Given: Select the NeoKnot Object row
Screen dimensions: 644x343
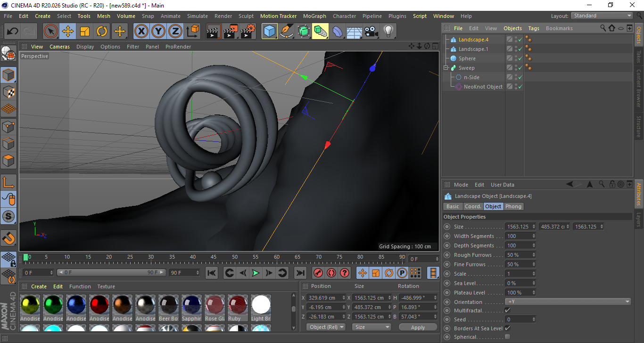Looking at the screenshot, I should (483, 87).
